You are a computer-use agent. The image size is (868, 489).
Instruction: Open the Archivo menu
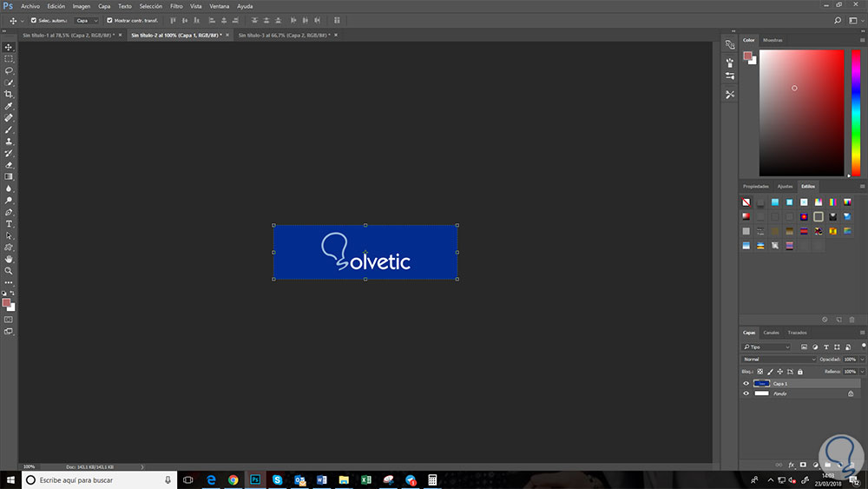30,6
